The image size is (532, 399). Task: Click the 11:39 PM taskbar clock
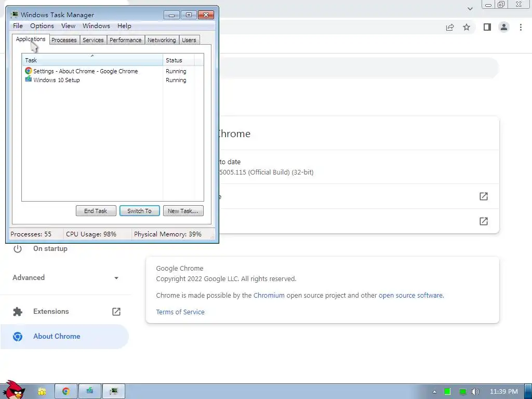504,392
